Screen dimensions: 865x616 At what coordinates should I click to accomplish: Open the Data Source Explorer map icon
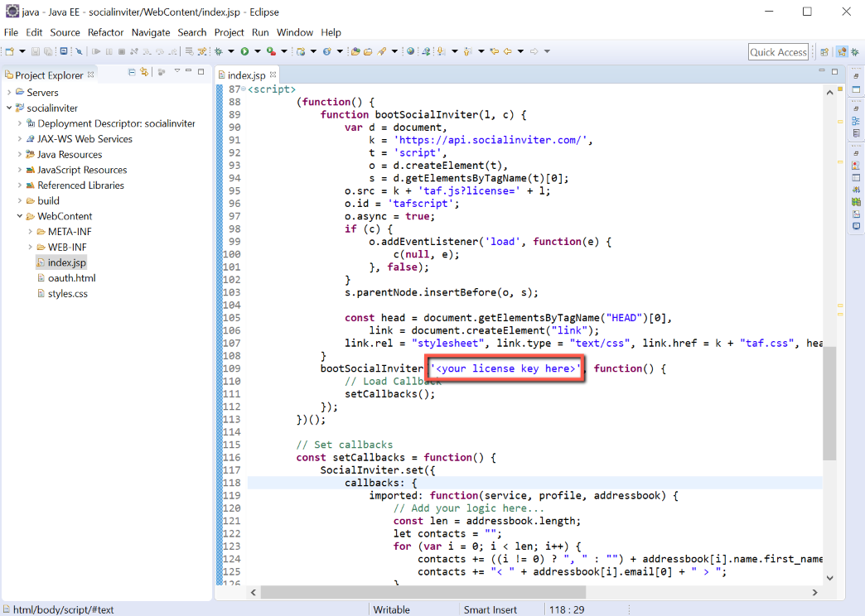pos(856,202)
